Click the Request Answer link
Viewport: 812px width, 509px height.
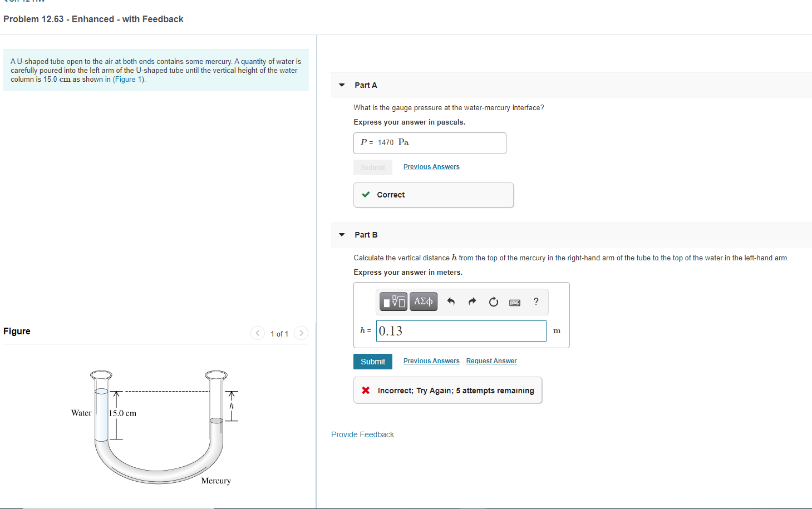[x=491, y=361]
